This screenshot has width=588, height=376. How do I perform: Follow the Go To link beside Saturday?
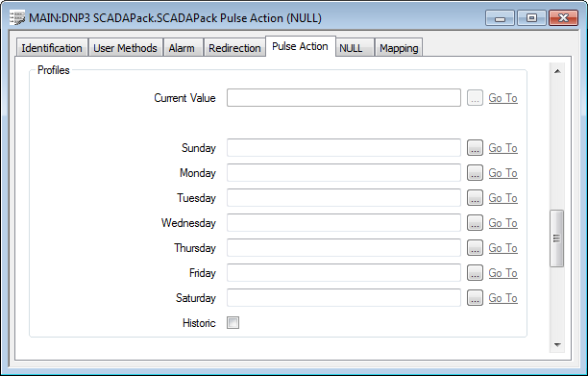coord(502,298)
